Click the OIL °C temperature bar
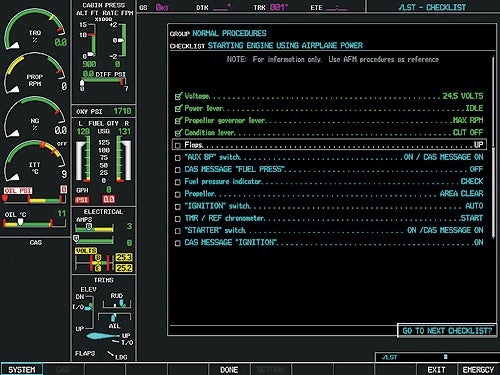 click(x=35, y=223)
